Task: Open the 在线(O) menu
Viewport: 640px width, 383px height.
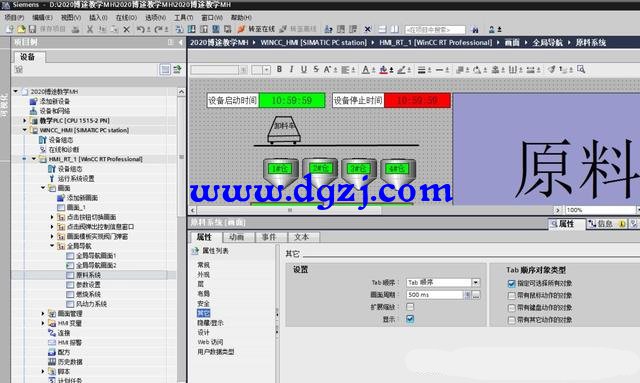Action: pos(126,18)
